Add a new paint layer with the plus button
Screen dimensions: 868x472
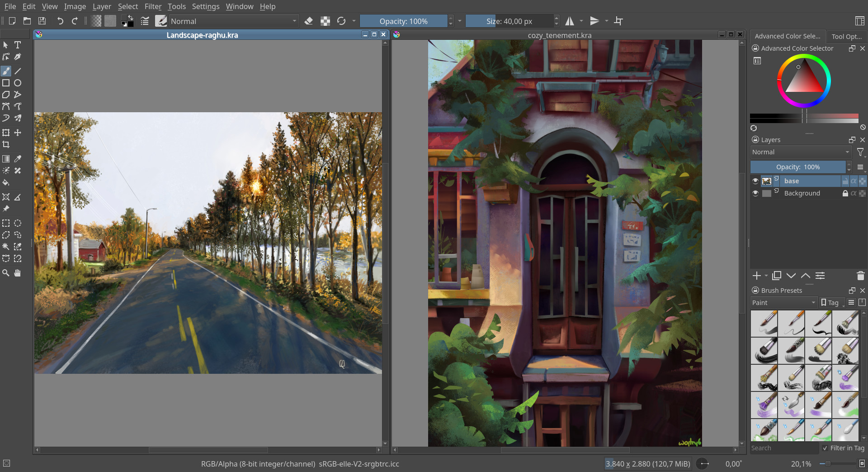757,276
